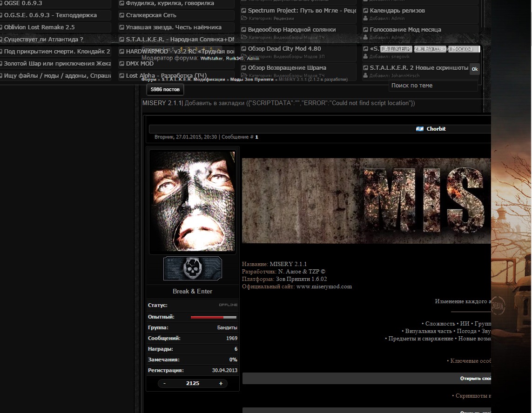Click the registration date 30.04.2013
Viewport: 532px width, 413px height.
click(225, 371)
